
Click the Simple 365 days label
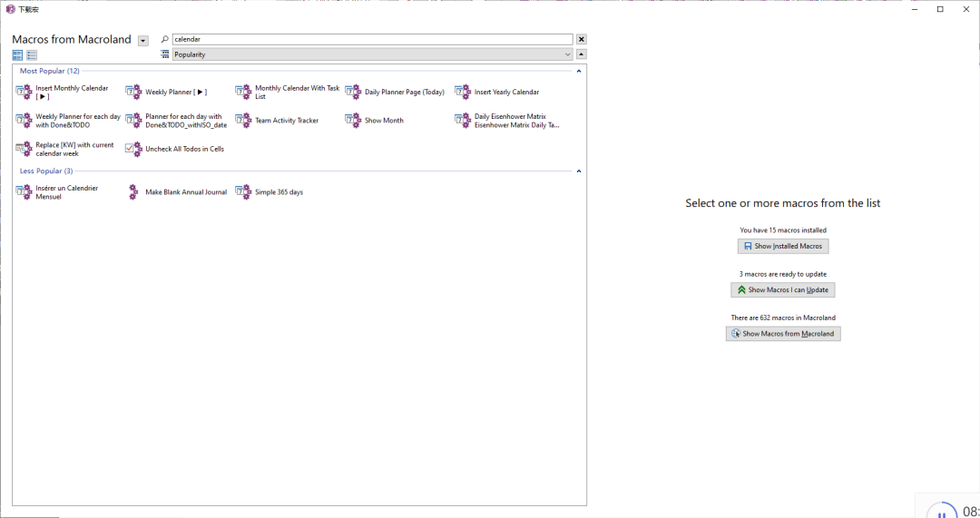279,192
